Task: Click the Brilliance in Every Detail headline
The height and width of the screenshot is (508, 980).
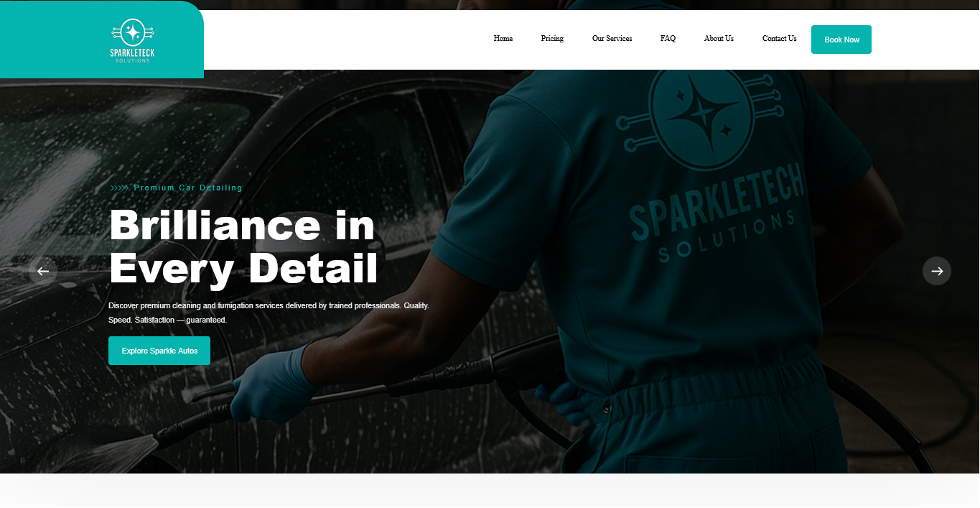Action: (243, 246)
